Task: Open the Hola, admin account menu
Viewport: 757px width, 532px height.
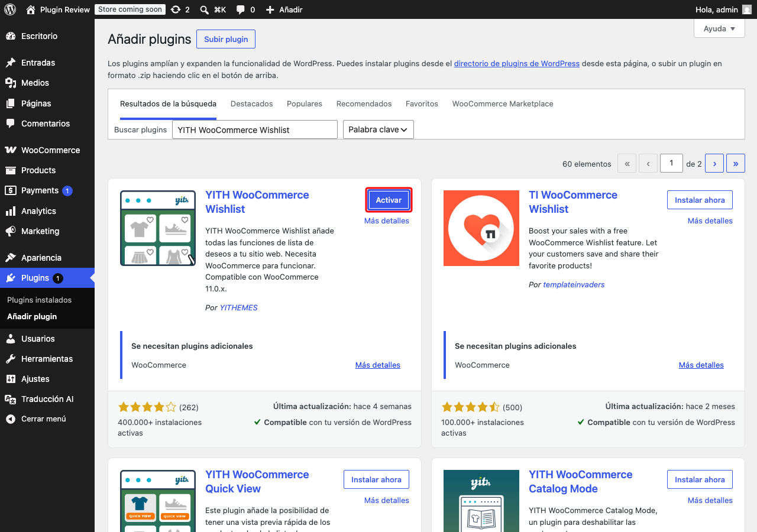Action: point(724,9)
